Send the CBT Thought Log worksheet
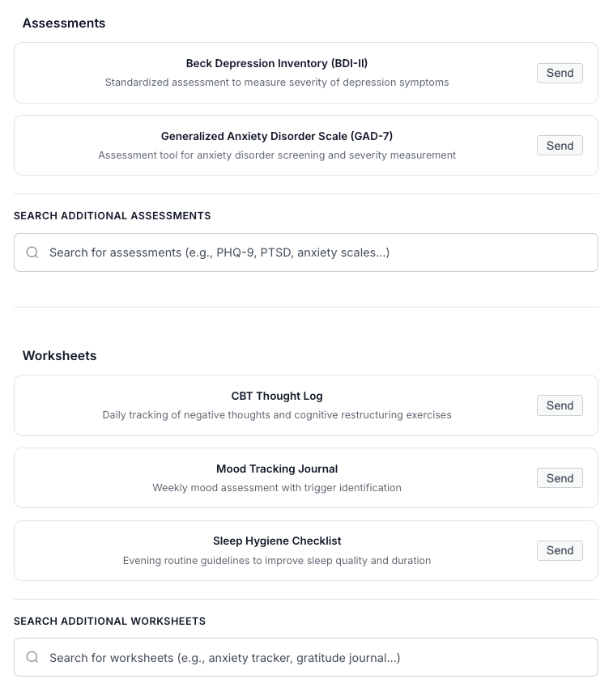 (560, 405)
